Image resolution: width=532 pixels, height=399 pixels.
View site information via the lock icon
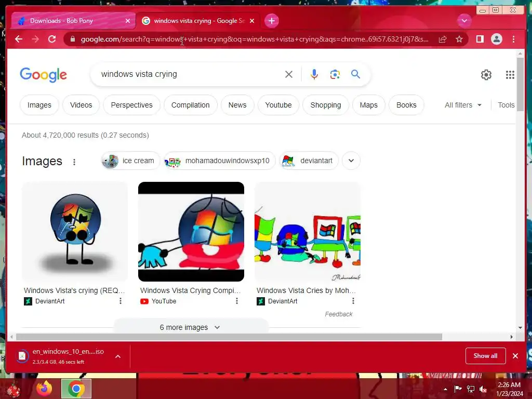[72, 39]
